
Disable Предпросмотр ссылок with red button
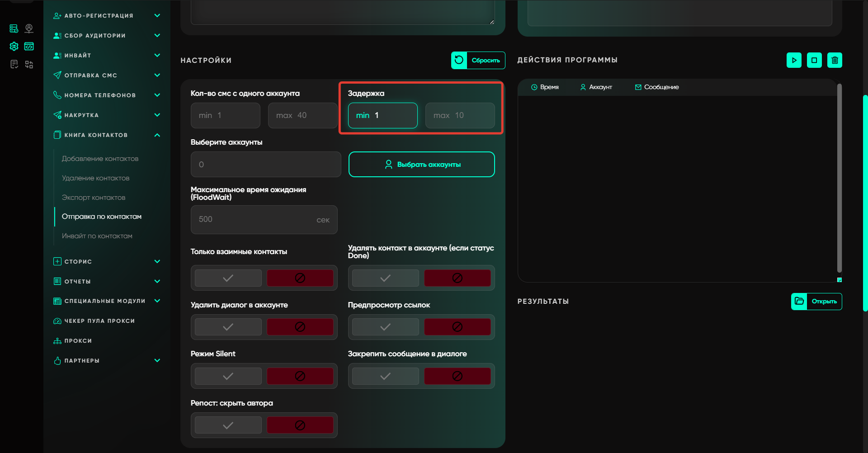coord(457,327)
